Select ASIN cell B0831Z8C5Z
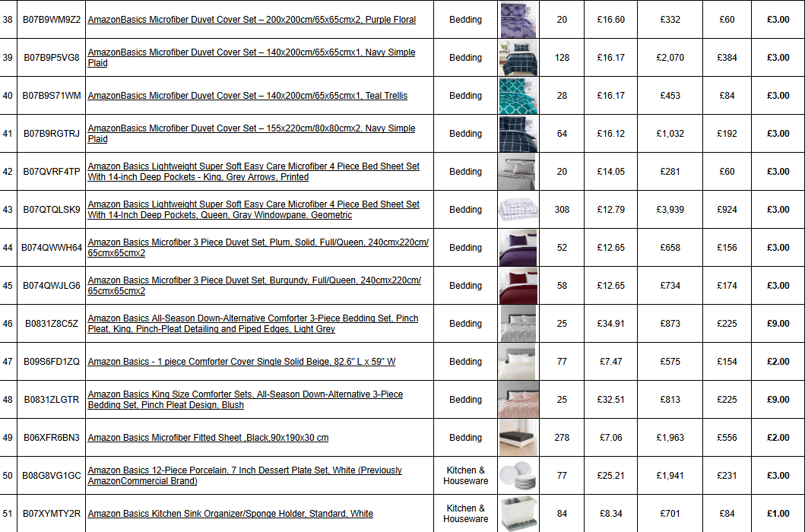Screen dimensions: 805x532 pyautogui.click(x=52, y=324)
